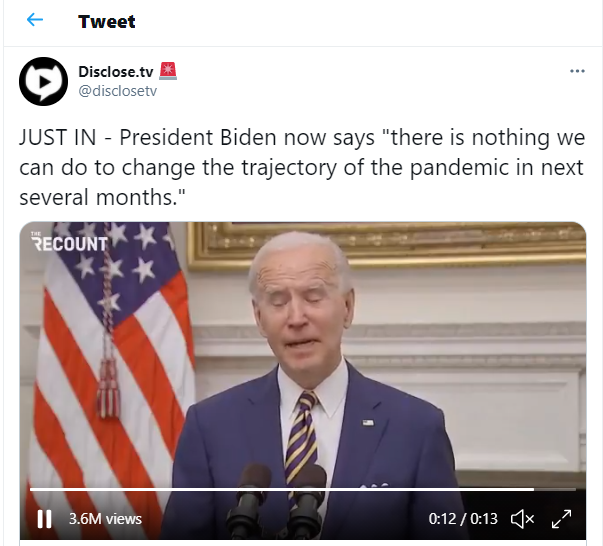This screenshot has height=546, width=603.
Task: Seek on the played portion of the progress bar
Action: pos(282,489)
